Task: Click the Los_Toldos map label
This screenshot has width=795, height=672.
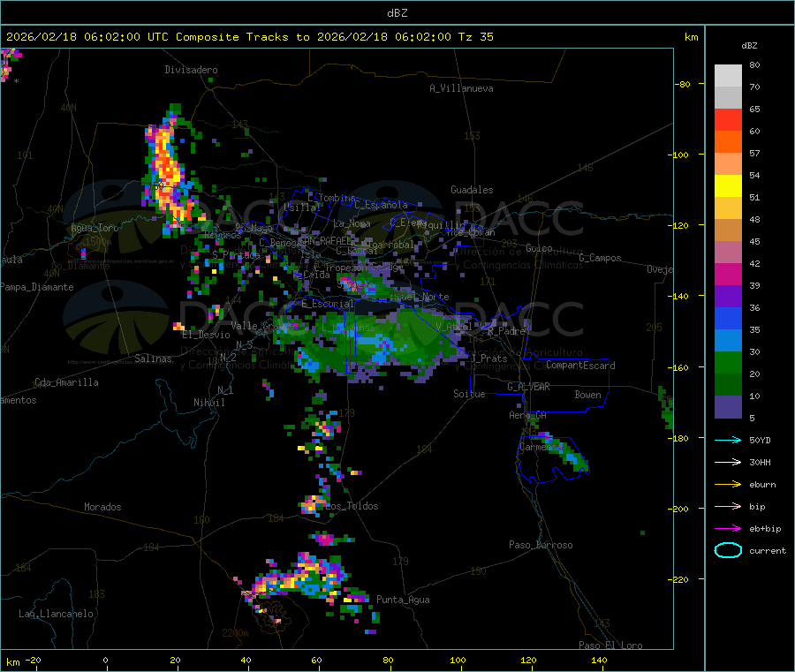Action: [352, 506]
